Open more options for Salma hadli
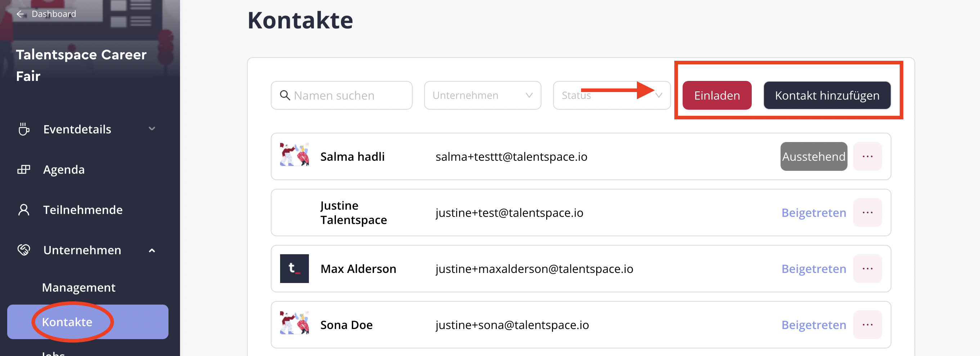Viewport: 980px width, 356px height. [867, 156]
